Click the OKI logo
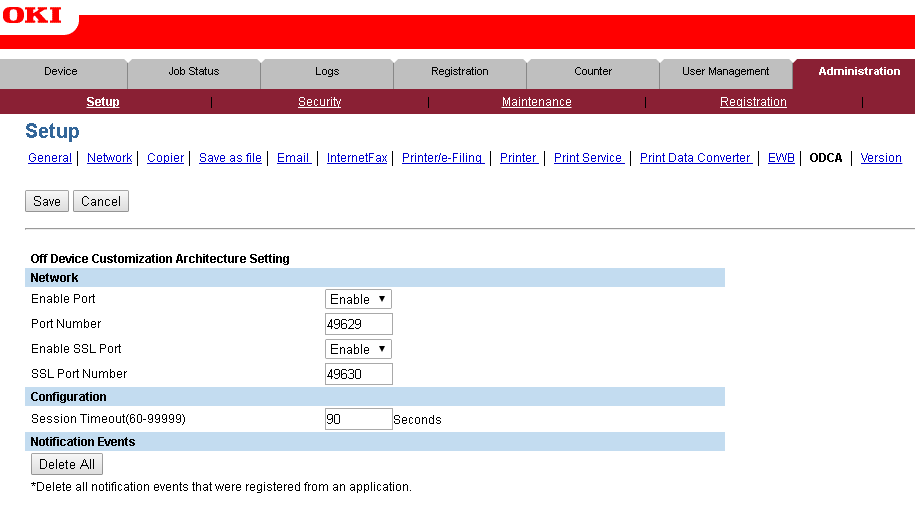The image size is (915, 510). [x=32, y=15]
